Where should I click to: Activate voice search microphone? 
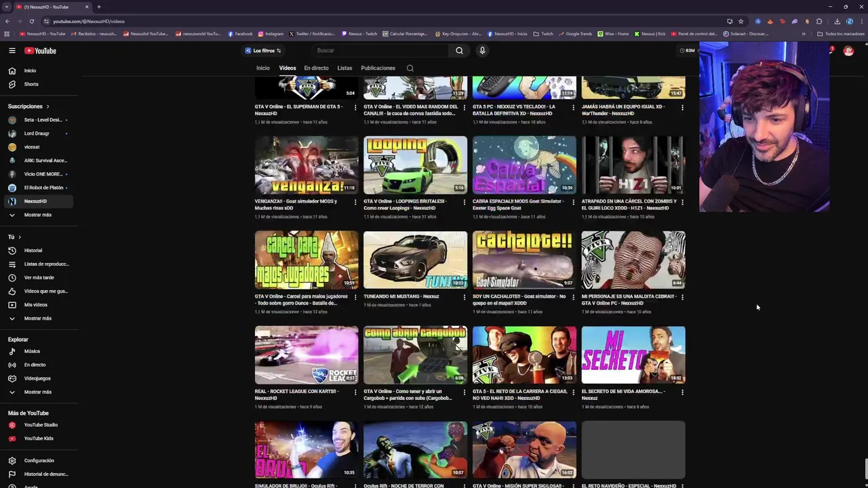pyautogui.click(x=482, y=50)
